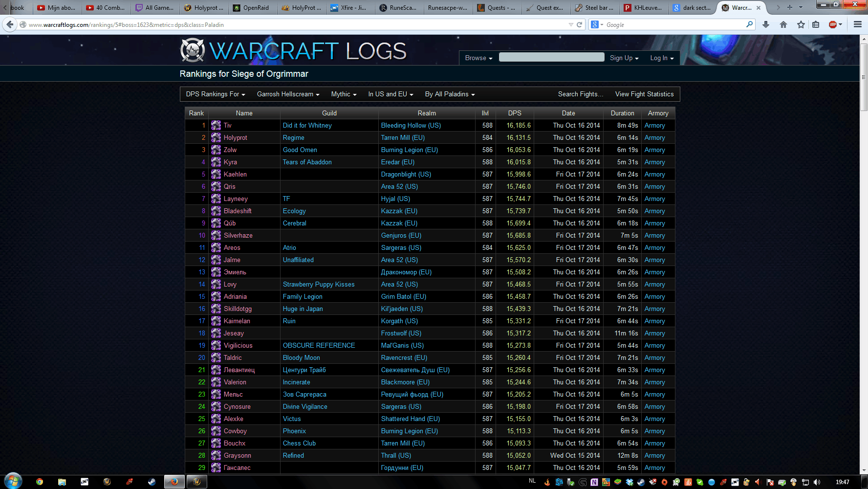The height and width of the screenshot is (489, 868).
Task: Open the Search Fights... link
Action: tap(581, 94)
